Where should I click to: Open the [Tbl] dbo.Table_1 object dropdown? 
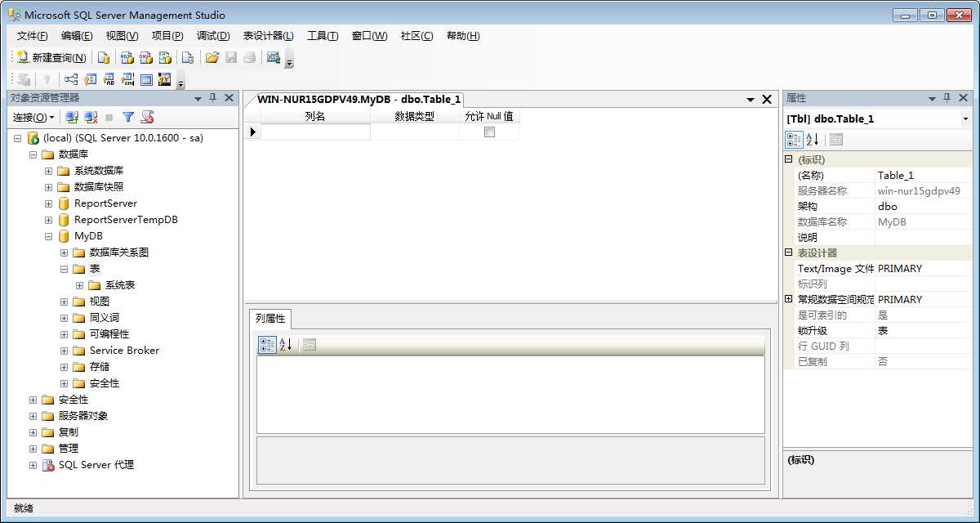point(965,118)
